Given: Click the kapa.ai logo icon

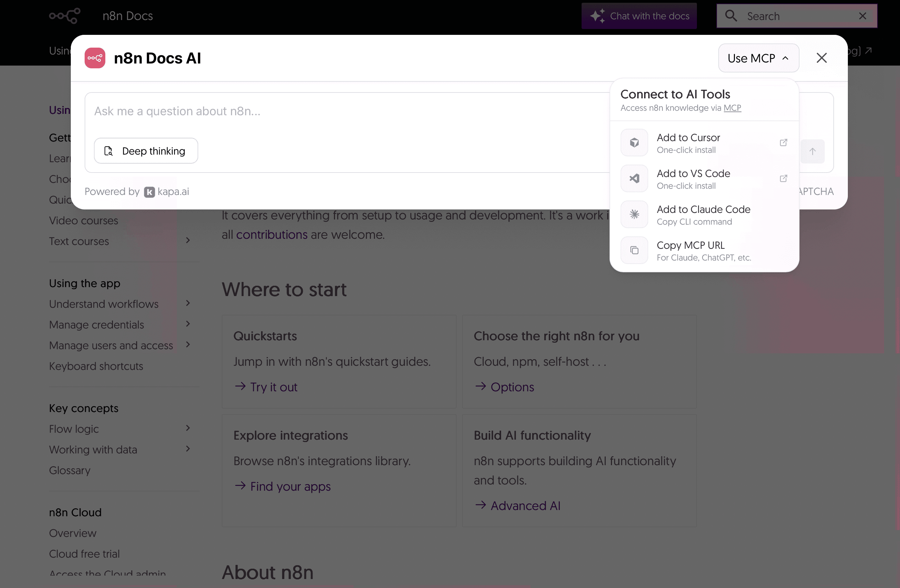Looking at the screenshot, I should point(150,192).
